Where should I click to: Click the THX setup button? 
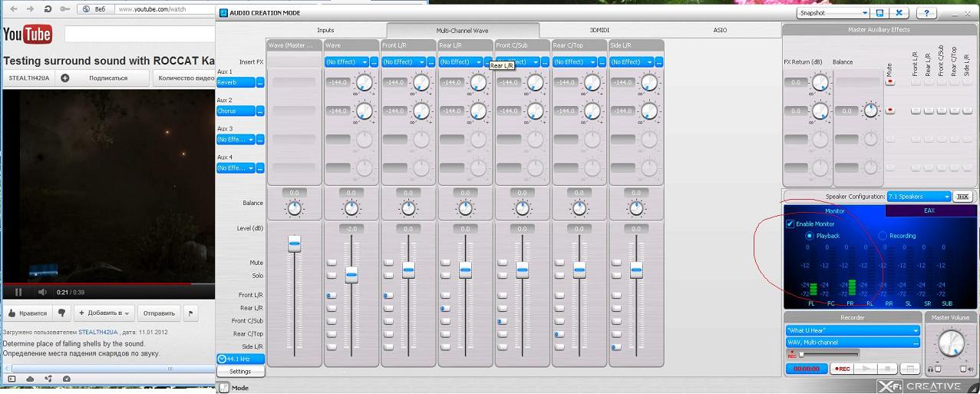pos(962,197)
